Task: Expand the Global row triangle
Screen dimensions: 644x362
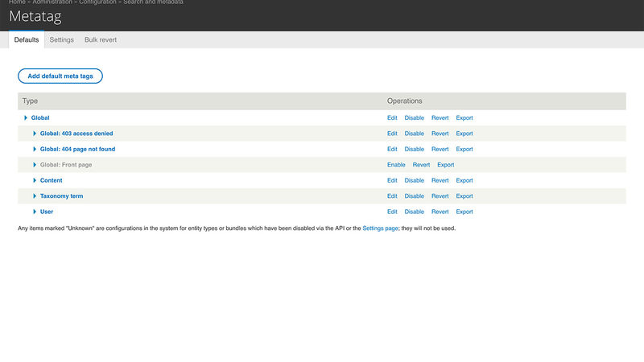Action: (x=26, y=117)
